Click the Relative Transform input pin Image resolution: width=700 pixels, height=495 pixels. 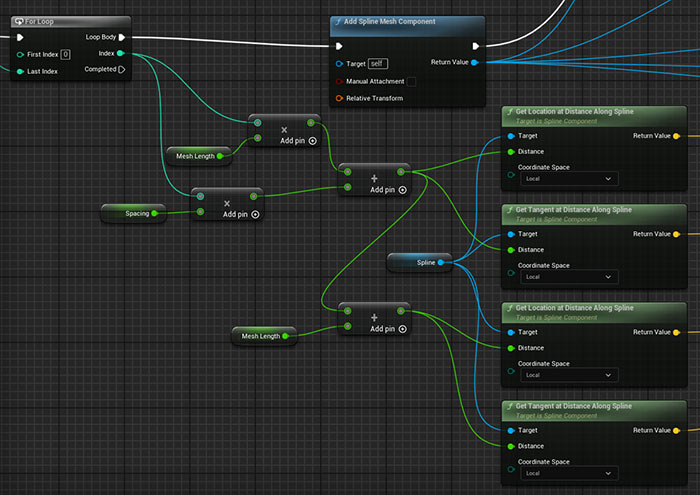(x=339, y=98)
